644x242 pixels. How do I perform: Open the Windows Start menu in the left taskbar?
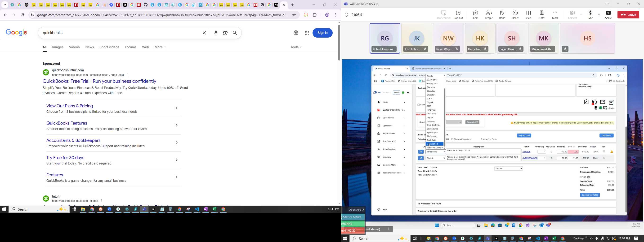[x=4, y=209]
